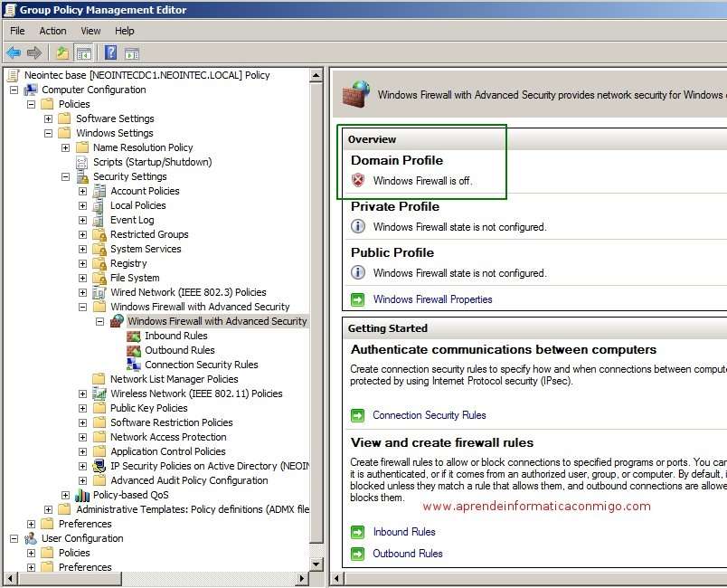Expand the Advanced Audit Policy Configuration node

coord(82,481)
